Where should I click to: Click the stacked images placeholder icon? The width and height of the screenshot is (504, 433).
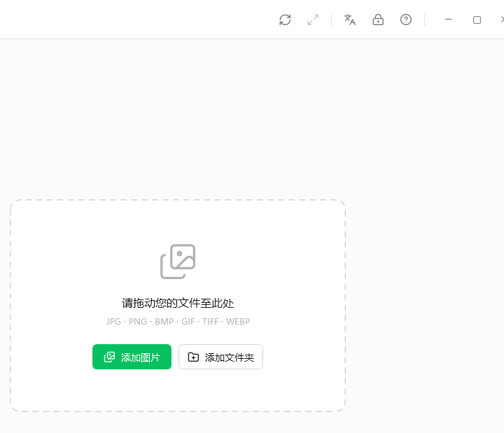click(x=178, y=262)
